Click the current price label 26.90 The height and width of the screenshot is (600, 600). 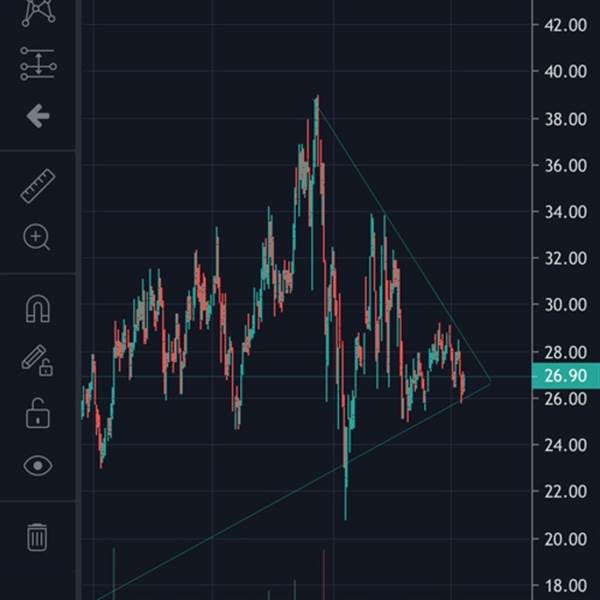(566, 376)
